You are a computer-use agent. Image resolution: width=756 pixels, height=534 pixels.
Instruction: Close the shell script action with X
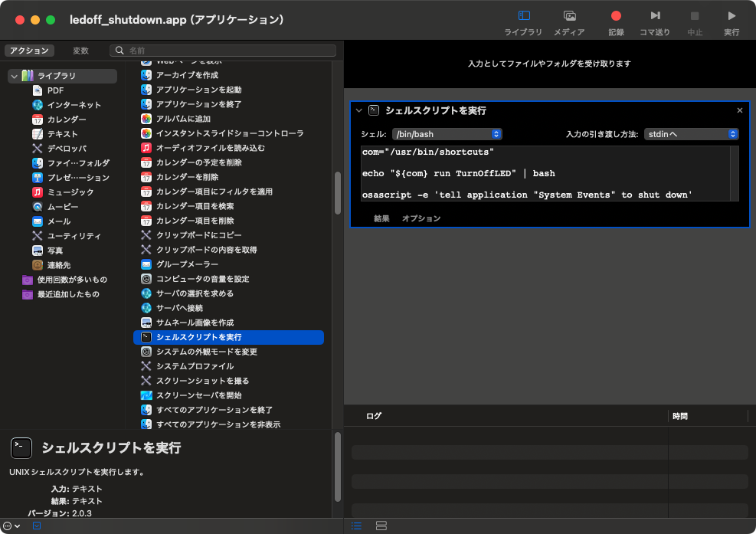pos(739,110)
